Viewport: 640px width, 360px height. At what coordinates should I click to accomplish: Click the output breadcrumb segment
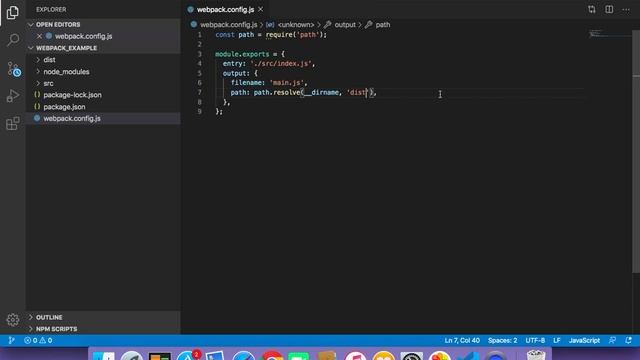(345, 24)
